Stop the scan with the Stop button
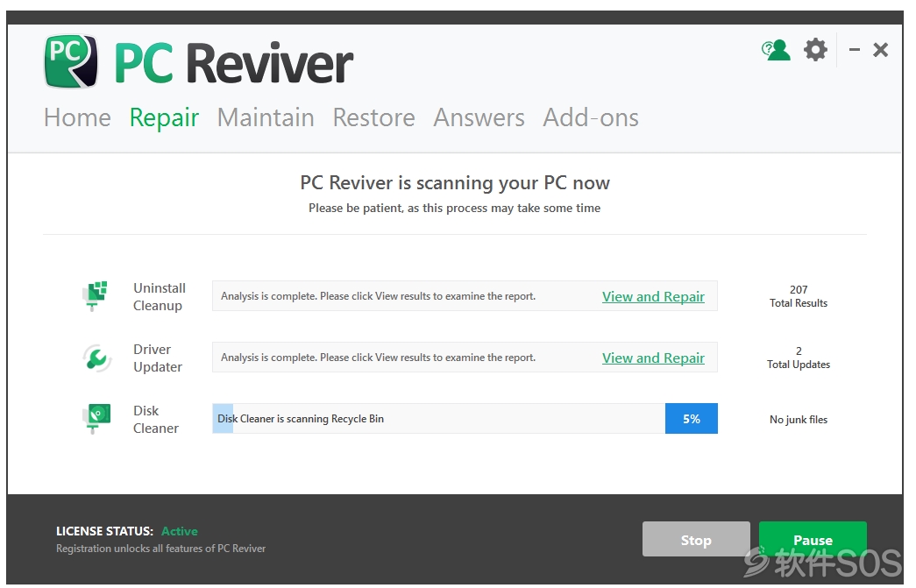Viewport: 916px width, 588px height. point(696,539)
